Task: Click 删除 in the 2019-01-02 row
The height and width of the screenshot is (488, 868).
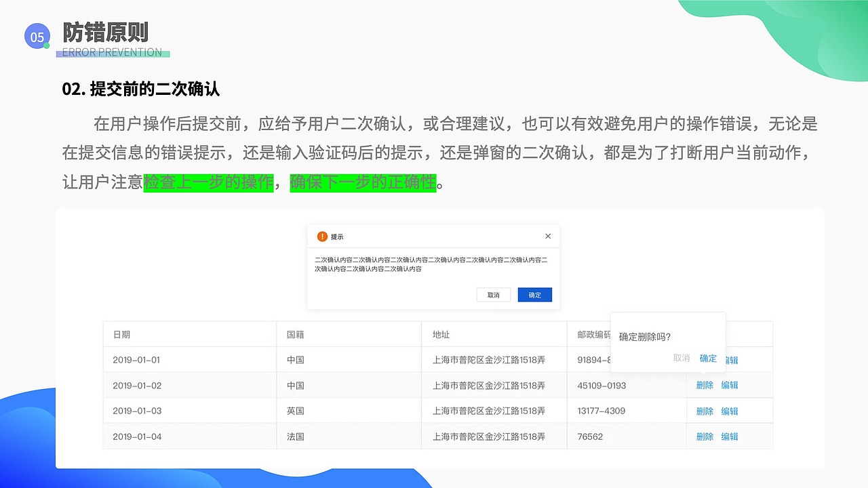Action: pyautogui.click(x=705, y=385)
